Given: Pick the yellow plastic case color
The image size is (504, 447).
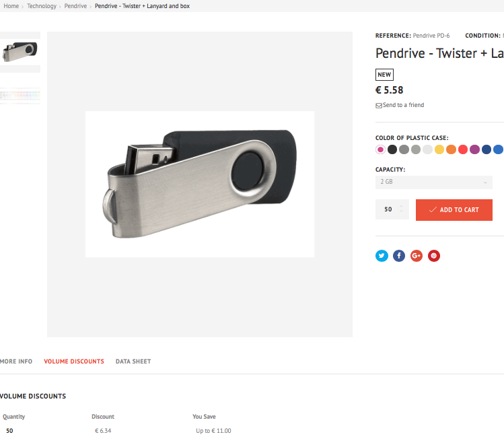Looking at the screenshot, I should tap(439, 149).
